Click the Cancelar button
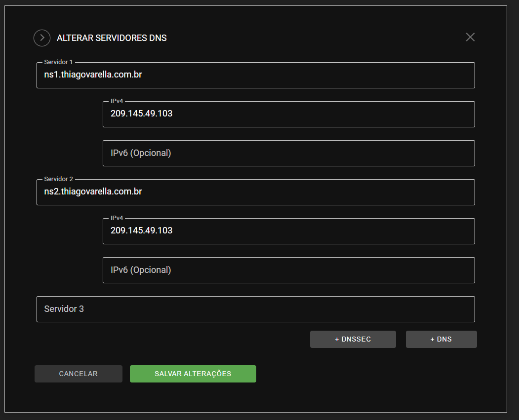 click(78, 374)
